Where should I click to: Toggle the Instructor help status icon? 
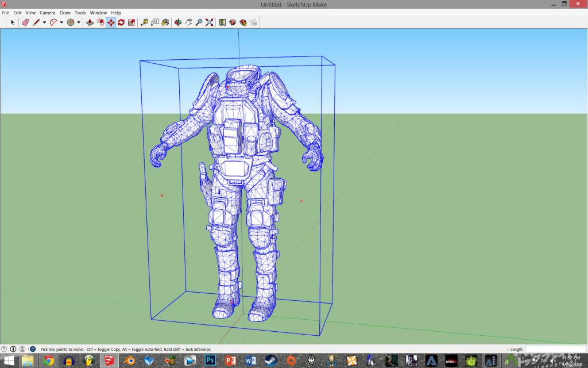pos(33,349)
